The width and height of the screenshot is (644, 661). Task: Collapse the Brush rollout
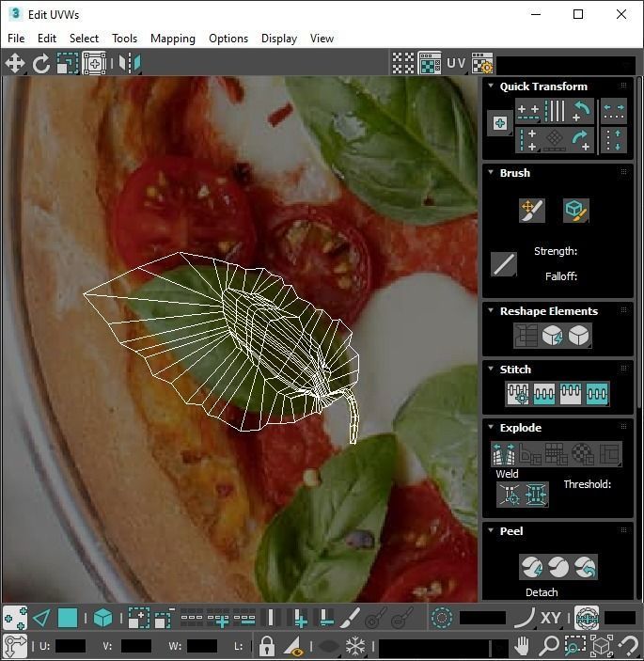pos(491,172)
